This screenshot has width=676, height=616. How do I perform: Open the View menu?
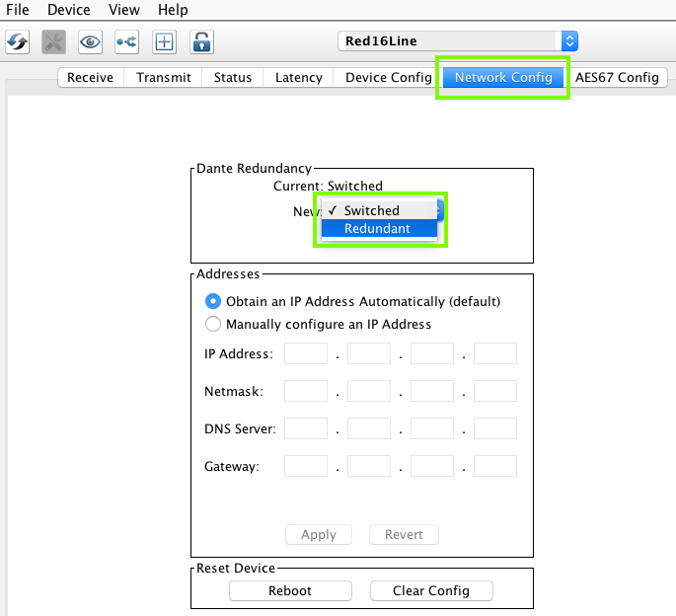[124, 10]
